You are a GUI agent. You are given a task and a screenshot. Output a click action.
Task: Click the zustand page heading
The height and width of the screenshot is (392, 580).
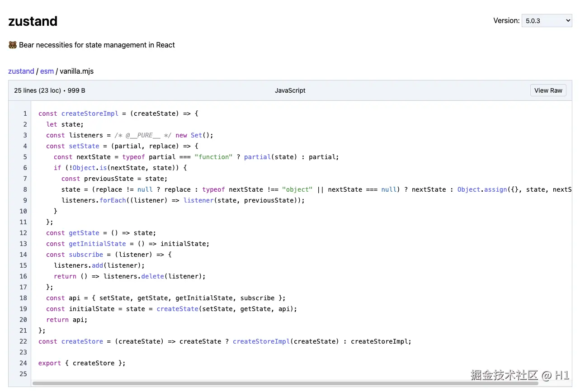[x=33, y=21]
